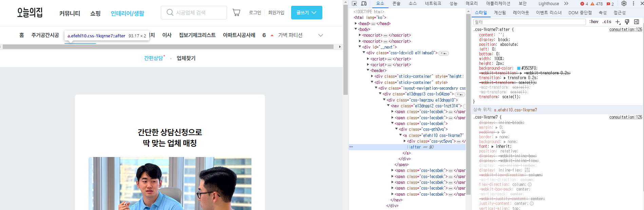Switch to the 성능 tab
This screenshot has width=644, height=210.
pos(454,3)
